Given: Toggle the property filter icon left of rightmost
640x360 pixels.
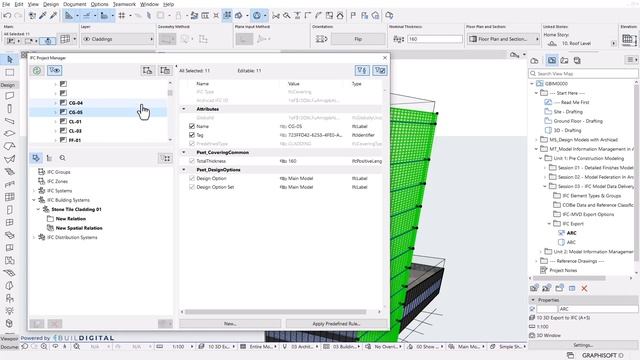Looking at the screenshot, I should click(x=362, y=70).
